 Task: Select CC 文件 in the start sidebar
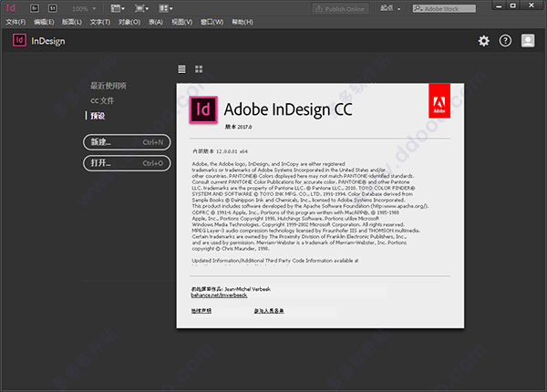pos(102,101)
